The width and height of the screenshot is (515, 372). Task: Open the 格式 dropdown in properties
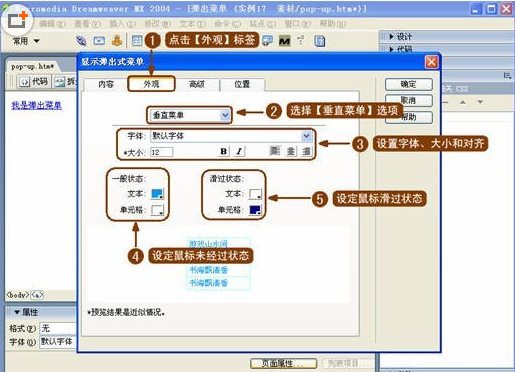tap(58, 328)
